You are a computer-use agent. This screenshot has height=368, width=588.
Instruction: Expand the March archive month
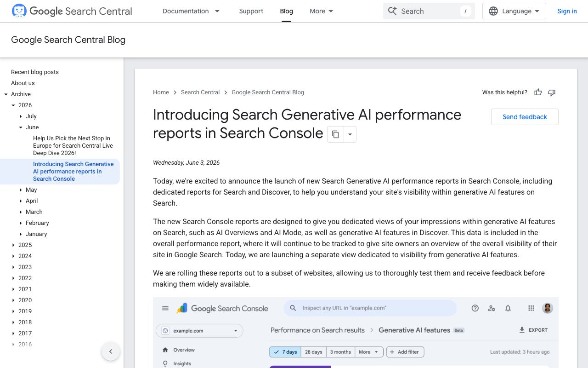click(x=21, y=212)
